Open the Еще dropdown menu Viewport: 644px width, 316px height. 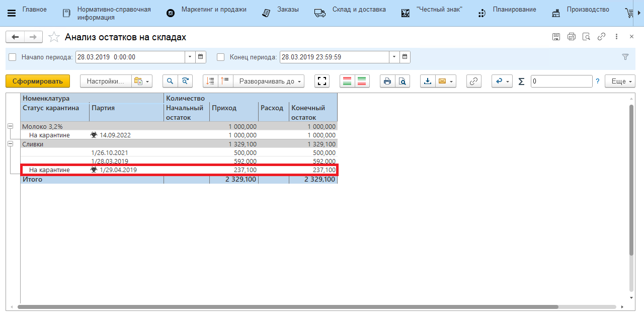tap(622, 81)
